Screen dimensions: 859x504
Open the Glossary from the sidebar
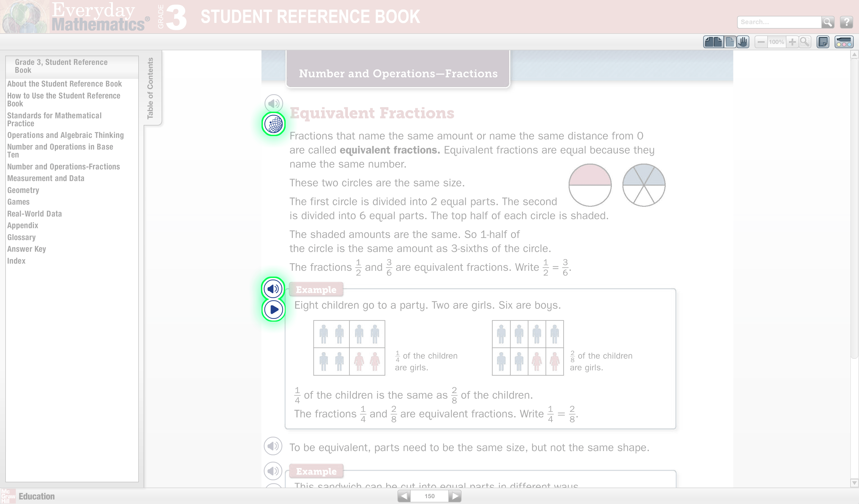pyautogui.click(x=21, y=237)
